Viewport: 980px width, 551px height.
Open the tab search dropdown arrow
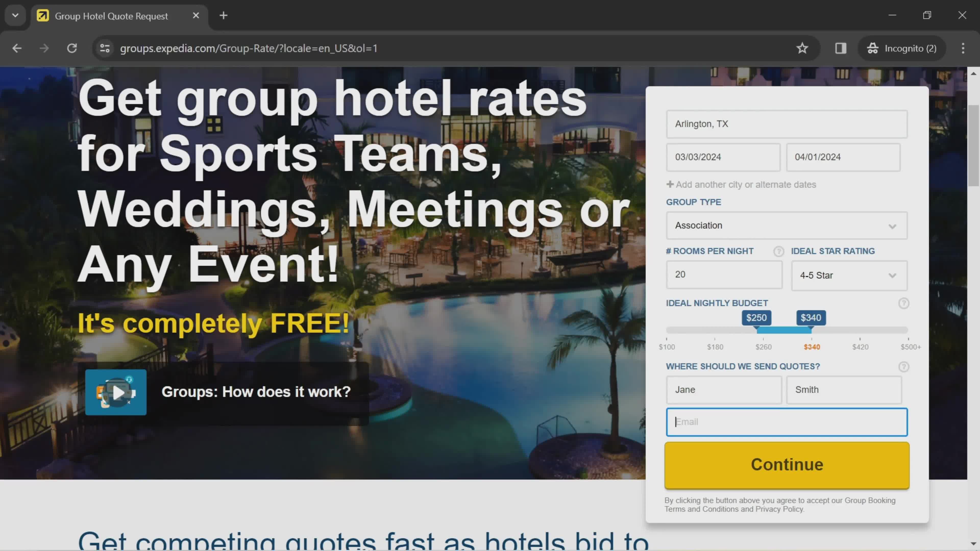(x=15, y=16)
